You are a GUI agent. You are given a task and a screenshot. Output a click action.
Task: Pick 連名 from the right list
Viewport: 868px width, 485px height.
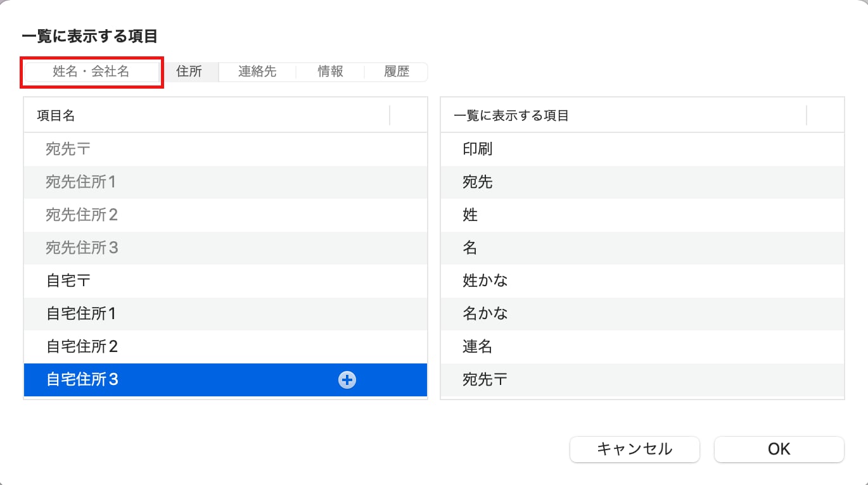[x=642, y=347]
